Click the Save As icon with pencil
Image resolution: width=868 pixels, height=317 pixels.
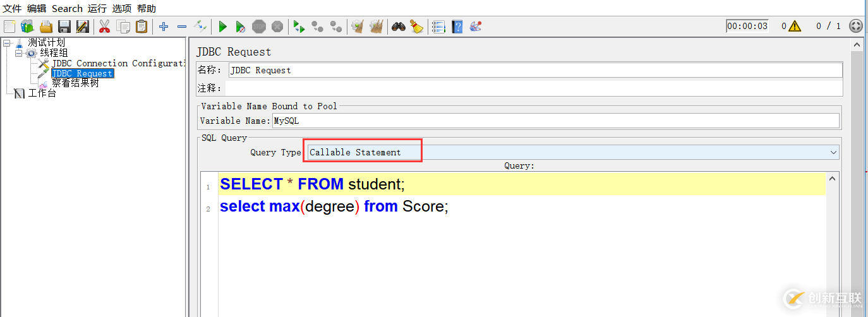83,27
